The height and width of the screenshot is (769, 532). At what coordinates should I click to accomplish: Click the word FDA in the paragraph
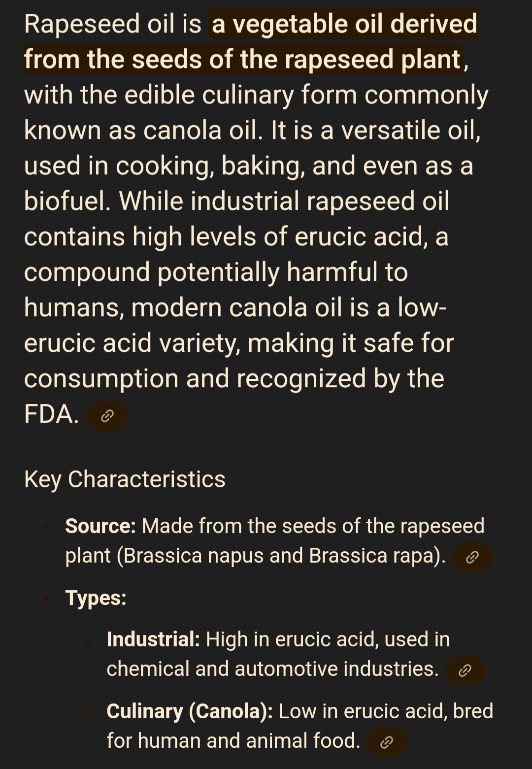point(51,414)
